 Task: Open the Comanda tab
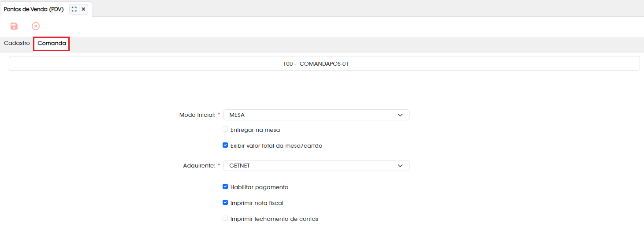tap(52, 44)
